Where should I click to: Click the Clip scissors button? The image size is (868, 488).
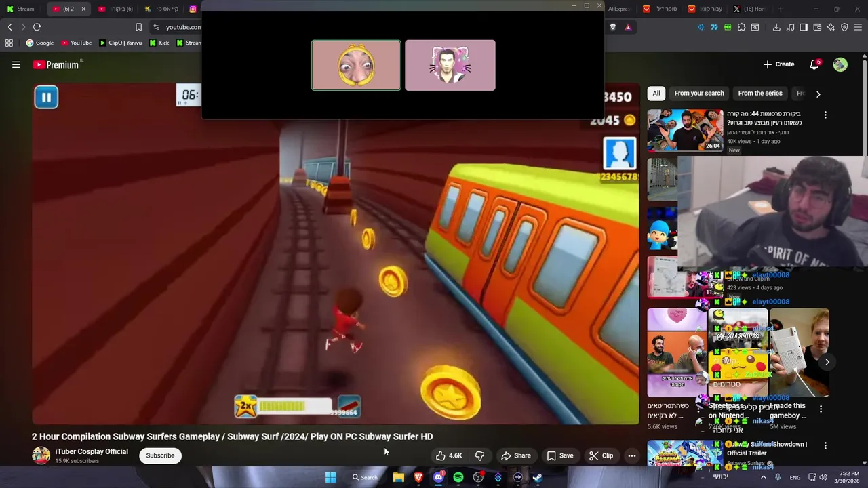coord(601,455)
